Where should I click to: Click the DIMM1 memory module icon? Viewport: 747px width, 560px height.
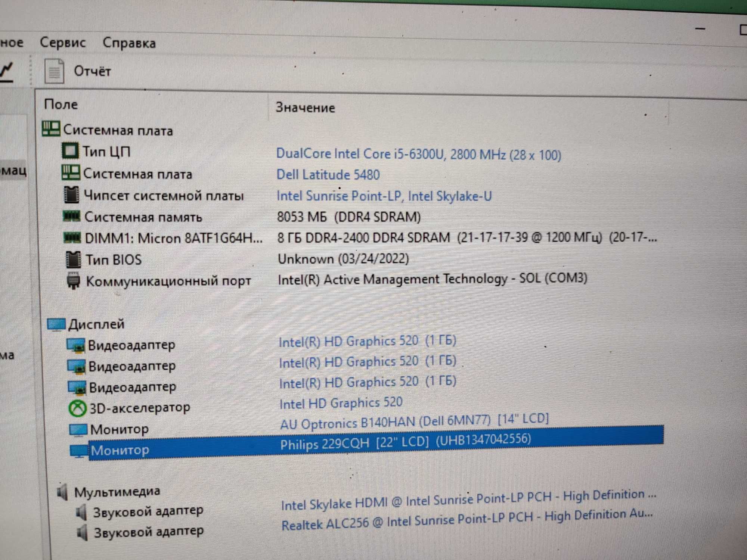[72, 237]
